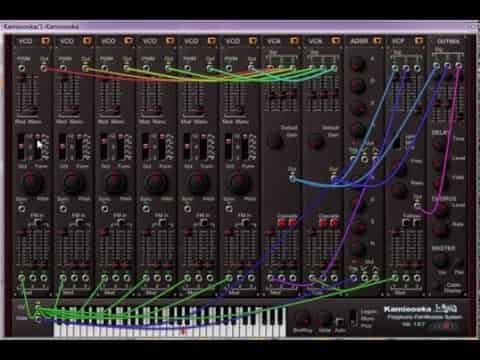
Task: Click the first VCO mode input jack
Action: [x=22, y=68]
